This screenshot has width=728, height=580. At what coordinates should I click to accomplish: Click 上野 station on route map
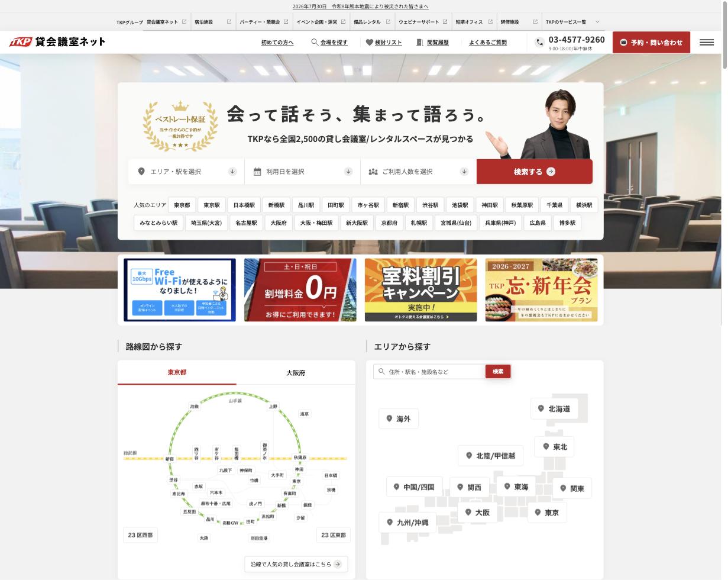coord(273,407)
